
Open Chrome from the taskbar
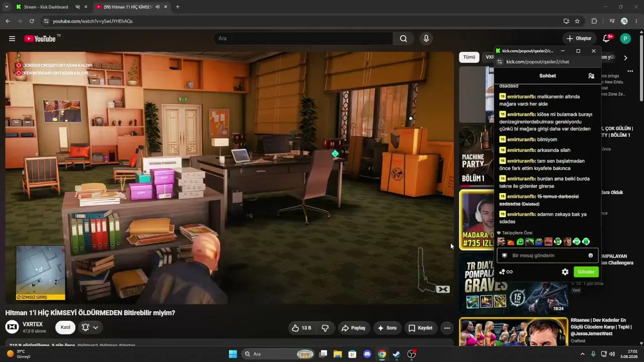[382, 354]
